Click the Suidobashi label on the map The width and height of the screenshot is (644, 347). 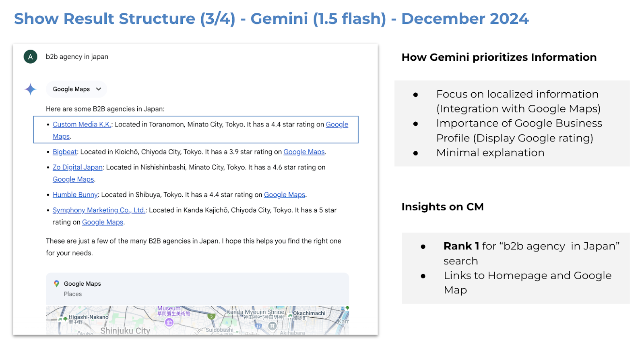219,330
